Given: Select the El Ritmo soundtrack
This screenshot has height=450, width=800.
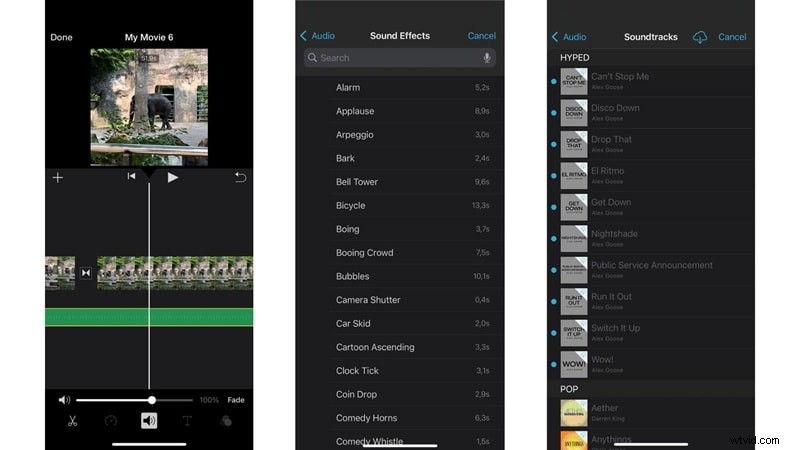Looking at the screenshot, I should coord(651,176).
